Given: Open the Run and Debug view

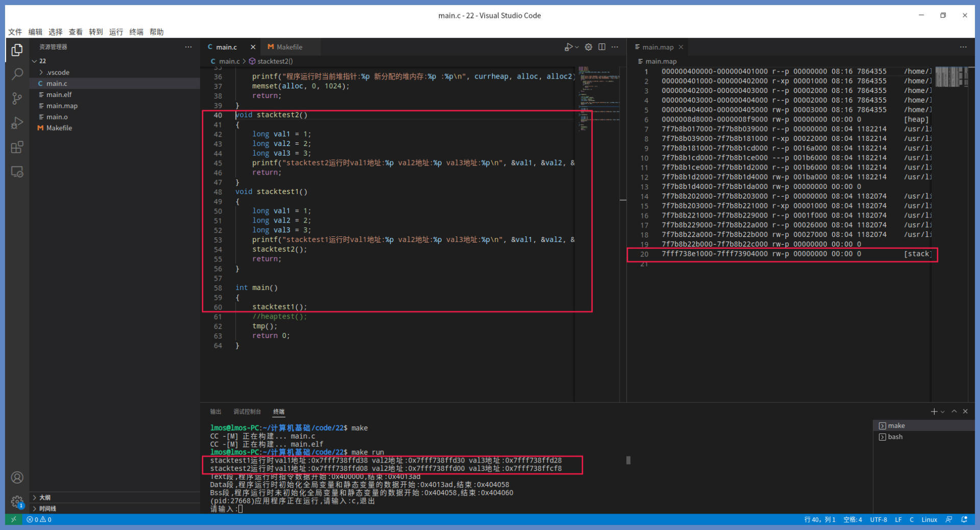Looking at the screenshot, I should [x=17, y=123].
